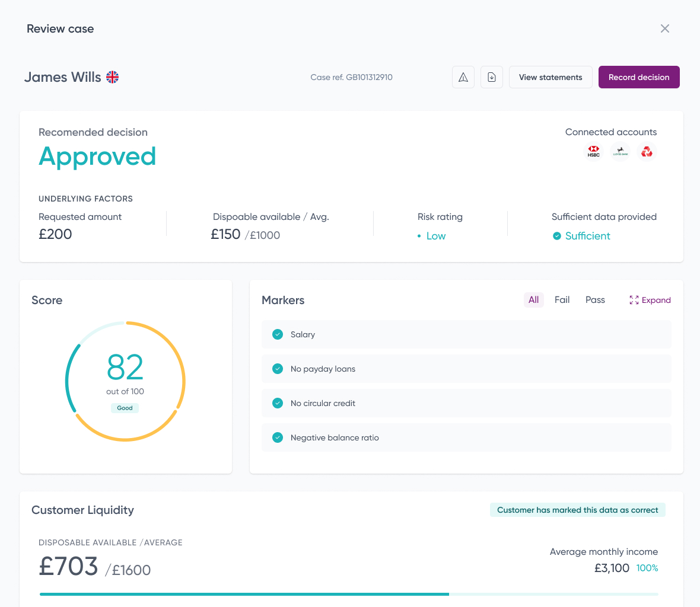The height and width of the screenshot is (607, 700).
Task: Open the Salary marker row
Action: (466, 334)
